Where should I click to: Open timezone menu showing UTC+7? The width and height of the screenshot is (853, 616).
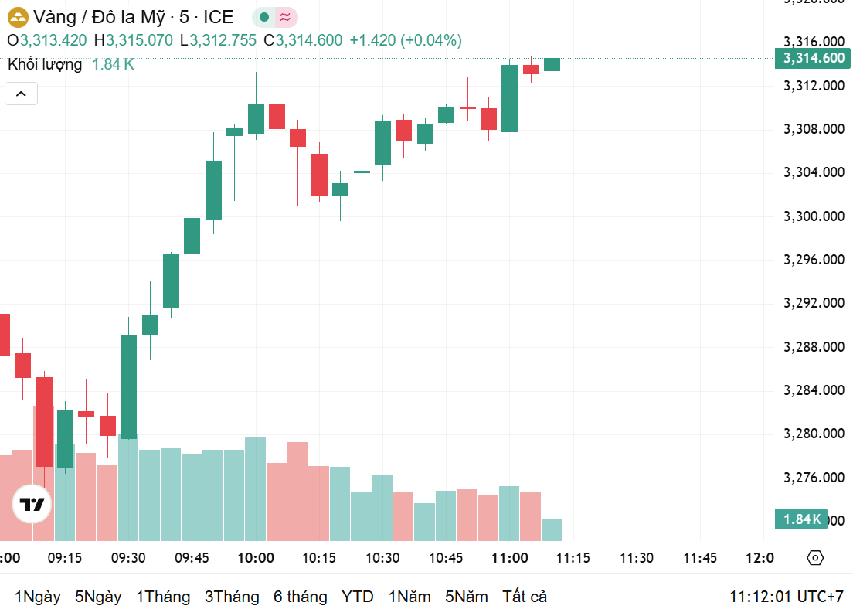click(786, 597)
